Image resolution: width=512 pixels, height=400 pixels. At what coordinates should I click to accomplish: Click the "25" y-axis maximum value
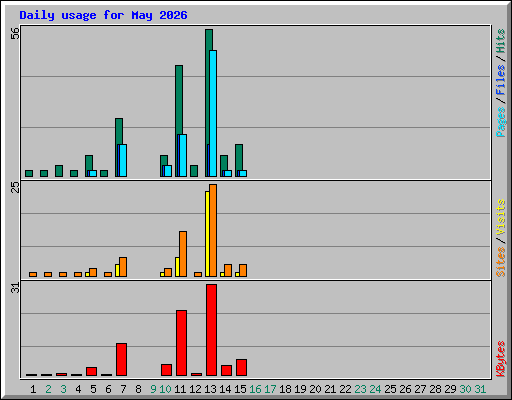(15, 187)
